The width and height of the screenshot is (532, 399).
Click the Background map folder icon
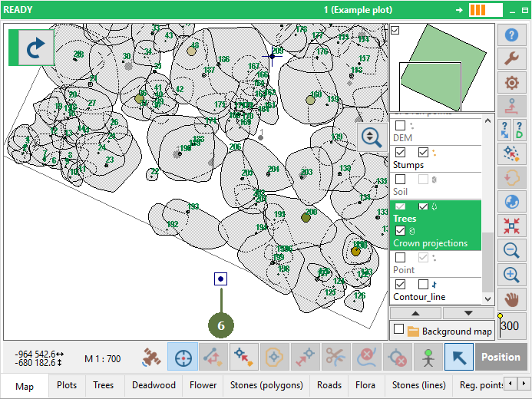click(x=413, y=331)
